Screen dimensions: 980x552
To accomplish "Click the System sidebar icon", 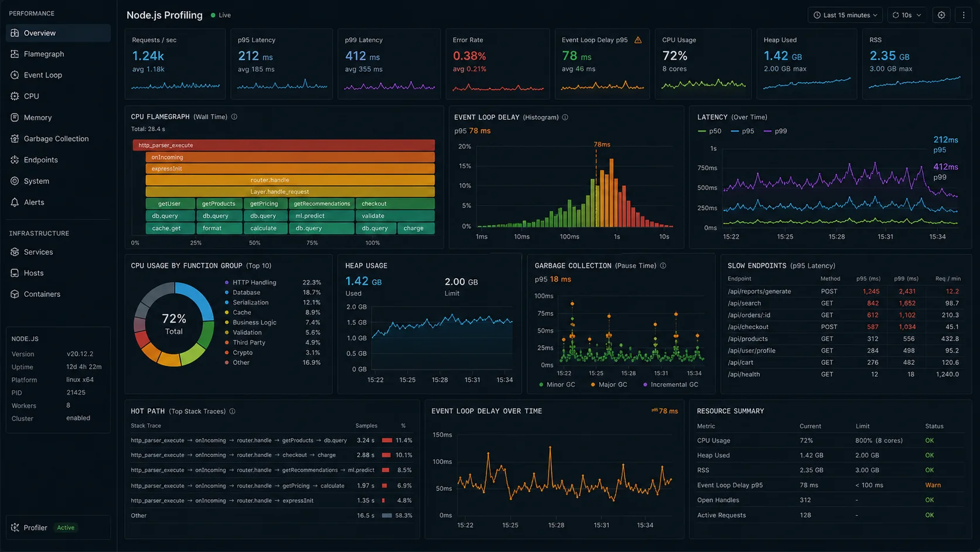I will tap(15, 181).
